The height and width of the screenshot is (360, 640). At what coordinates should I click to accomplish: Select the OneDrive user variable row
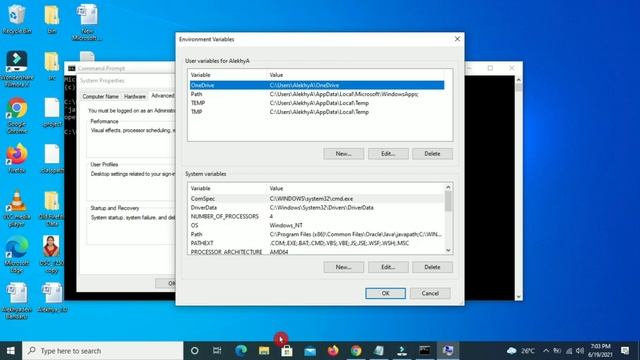[317, 85]
